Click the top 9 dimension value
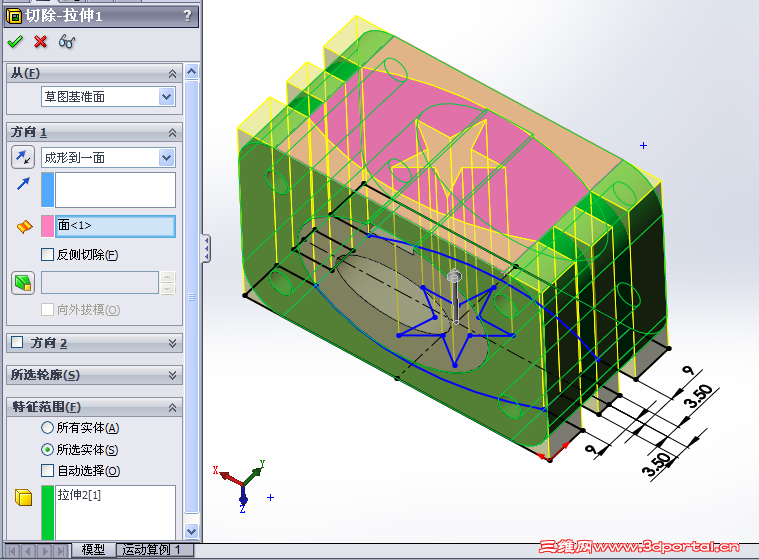Screen dimensions: 759x560 pos(689,371)
